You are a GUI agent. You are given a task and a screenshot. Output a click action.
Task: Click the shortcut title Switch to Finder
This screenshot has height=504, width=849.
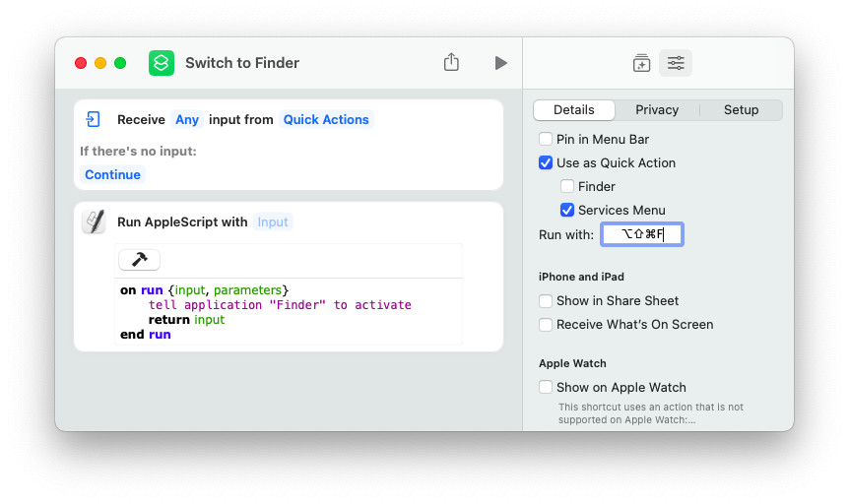click(242, 63)
